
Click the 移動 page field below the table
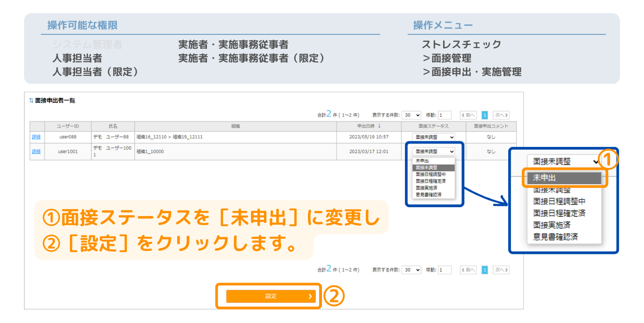point(445,270)
